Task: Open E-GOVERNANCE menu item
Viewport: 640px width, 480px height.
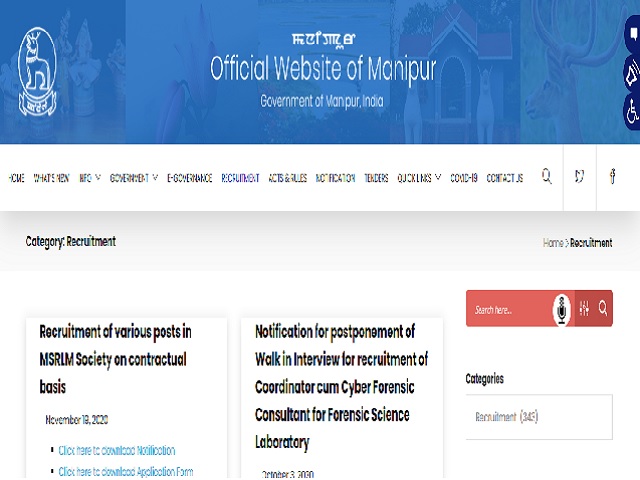Action: click(x=189, y=178)
